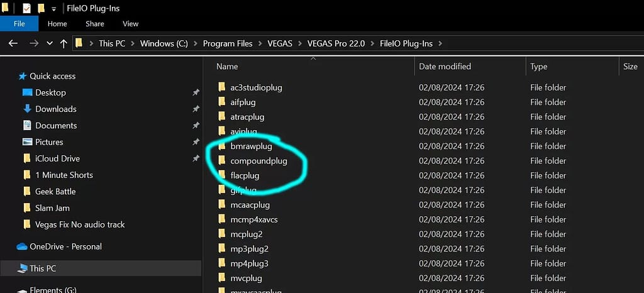Open the Geek Battle folder
Screen dimensions: 644x293
(55, 191)
